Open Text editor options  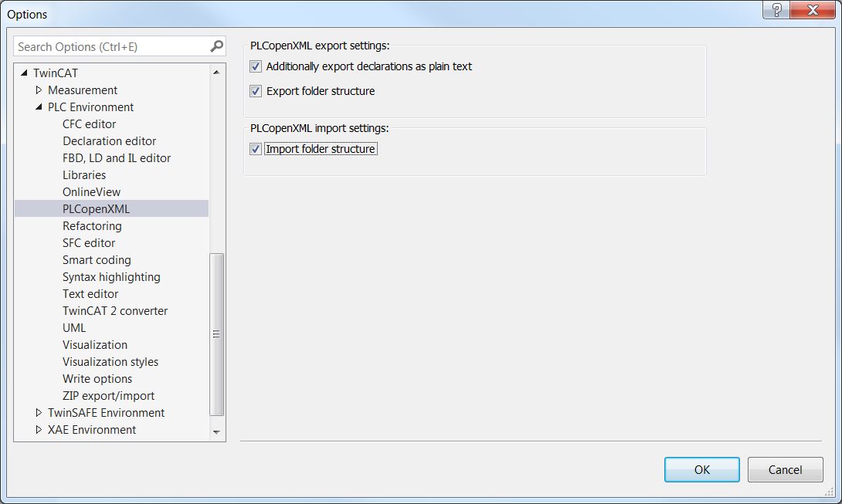coord(90,294)
